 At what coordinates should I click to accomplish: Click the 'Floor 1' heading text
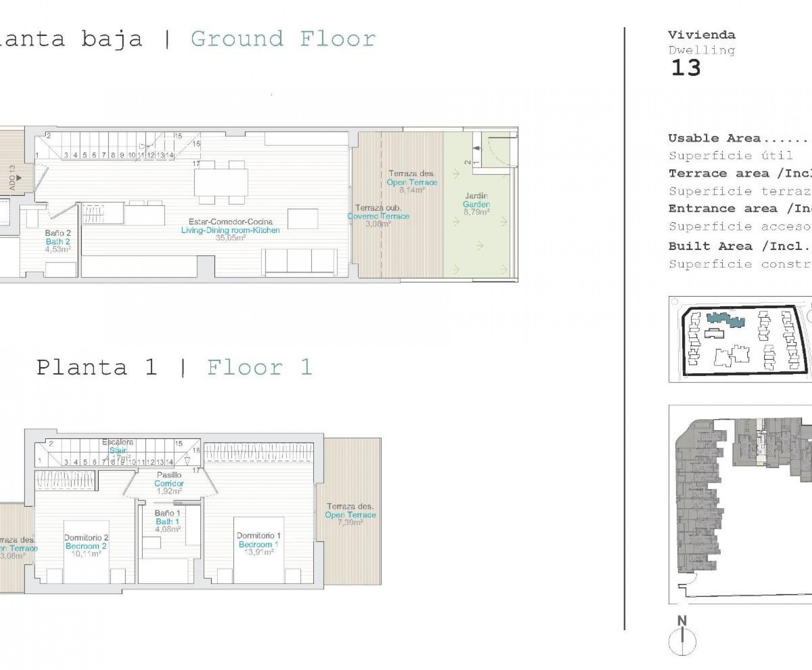pyautogui.click(x=259, y=367)
